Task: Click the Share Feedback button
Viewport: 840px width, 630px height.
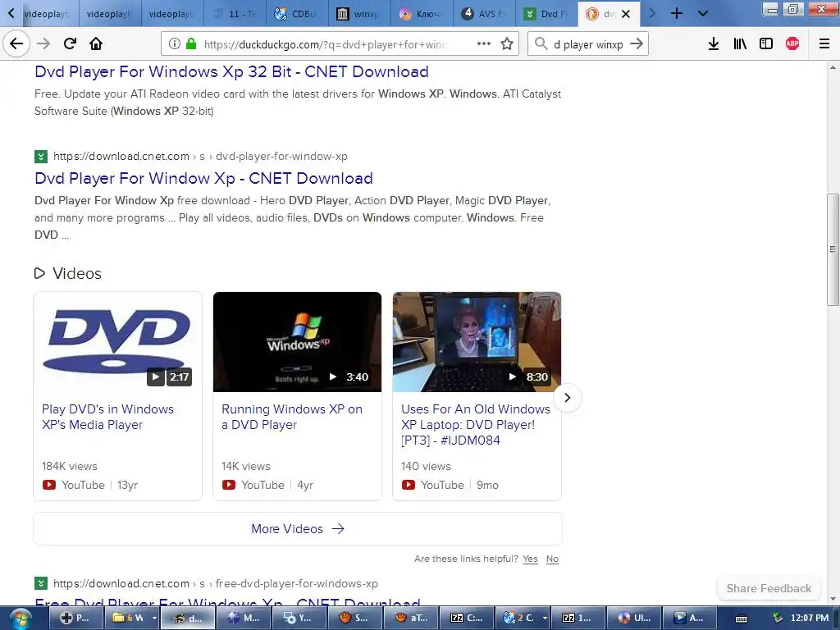Action: coord(769,588)
